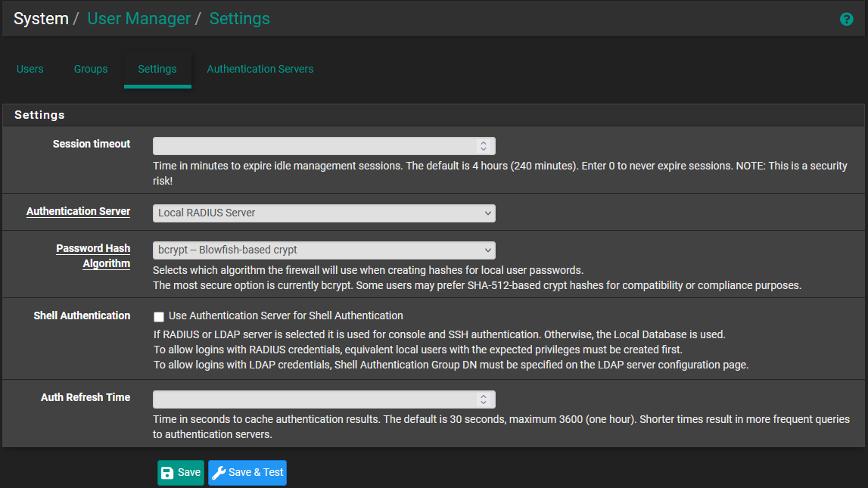The height and width of the screenshot is (488, 868).
Task: Switch to the Users tab
Action: pos(30,69)
